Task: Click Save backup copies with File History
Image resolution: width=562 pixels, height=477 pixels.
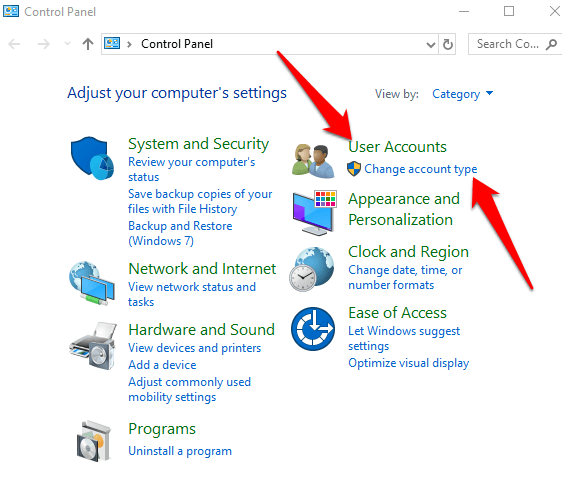Action: (x=200, y=201)
